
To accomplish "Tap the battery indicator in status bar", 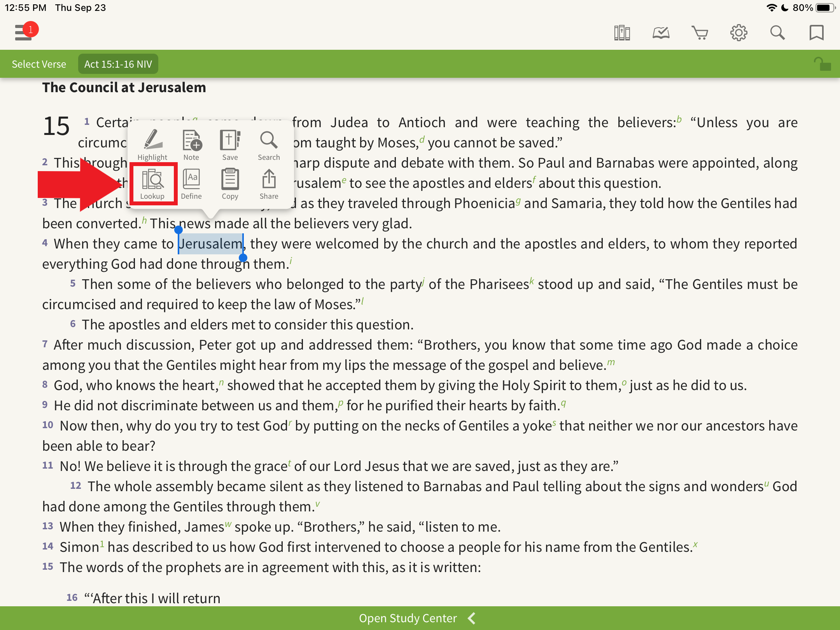I will coord(825,8).
